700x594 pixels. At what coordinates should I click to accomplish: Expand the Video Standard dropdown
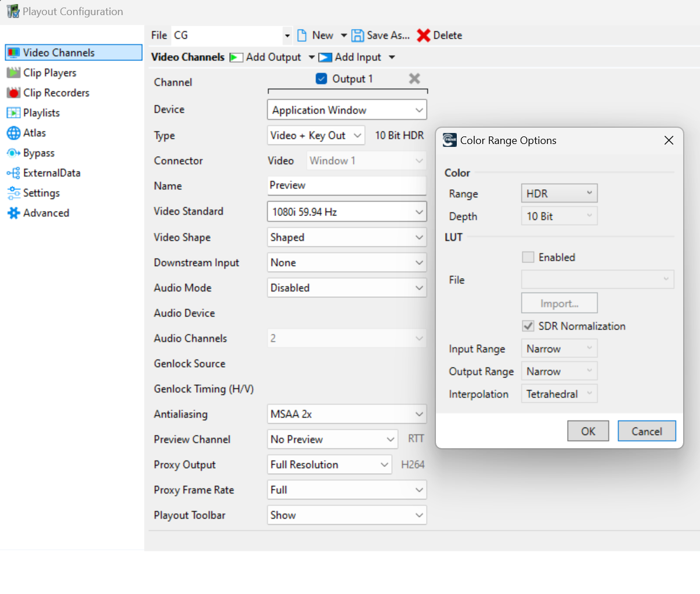tap(347, 212)
